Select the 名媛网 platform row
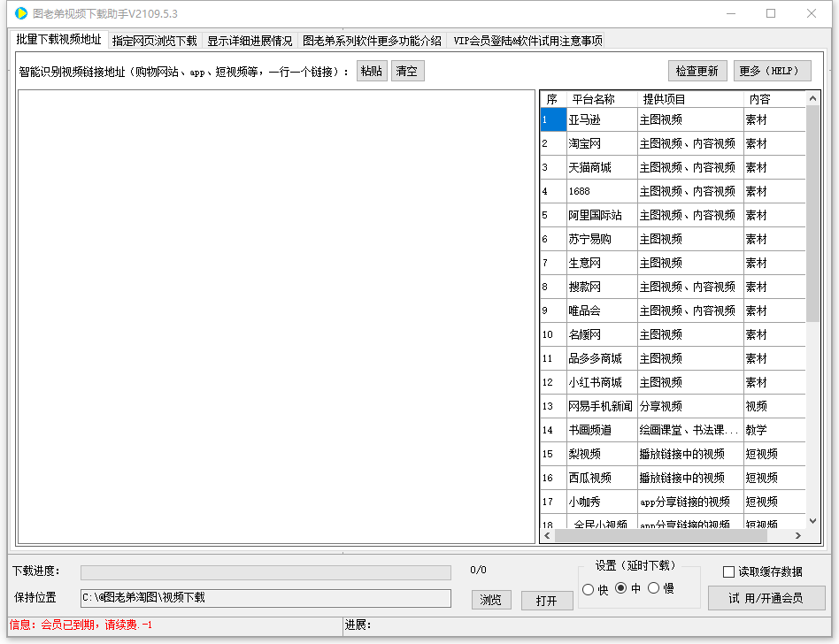 tap(673, 334)
